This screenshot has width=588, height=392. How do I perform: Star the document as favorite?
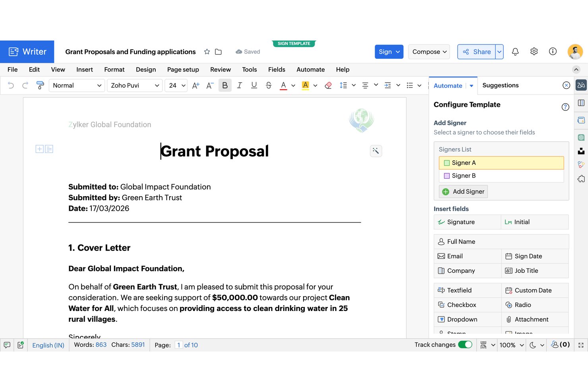click(x=207, y=52)
